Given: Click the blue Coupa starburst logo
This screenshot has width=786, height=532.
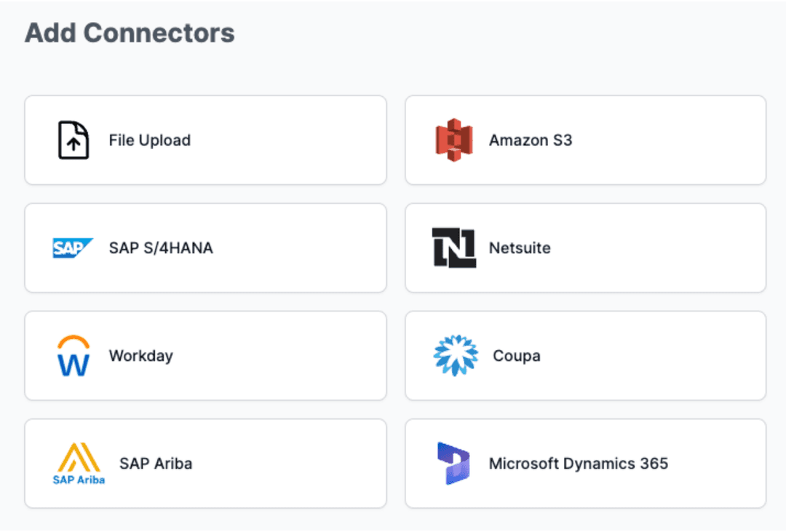Looking at the screenshot, I should (456, 356).
